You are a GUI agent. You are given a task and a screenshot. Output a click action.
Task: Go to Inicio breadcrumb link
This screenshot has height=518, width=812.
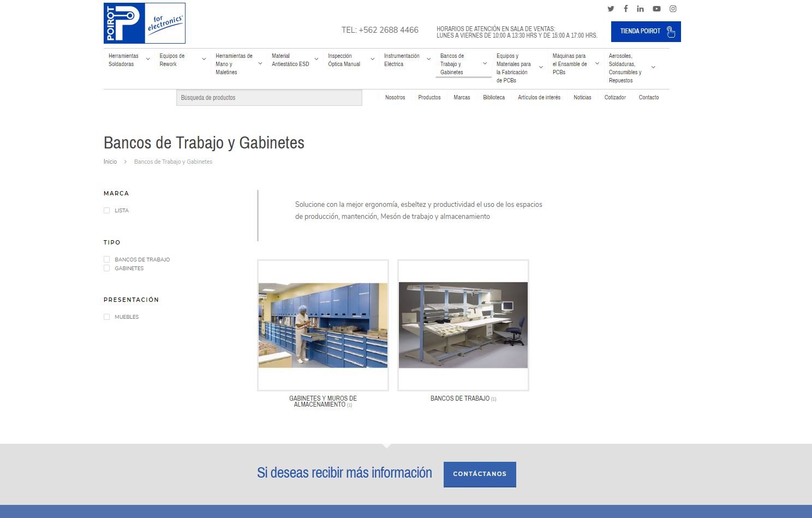point(110,162)
